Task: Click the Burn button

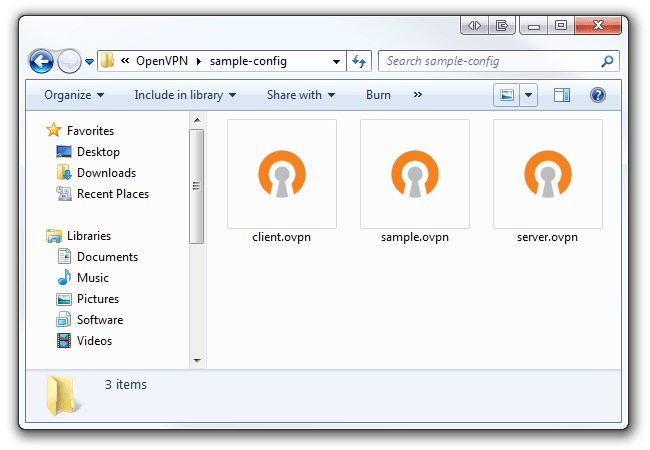Action: coord(378,95)
